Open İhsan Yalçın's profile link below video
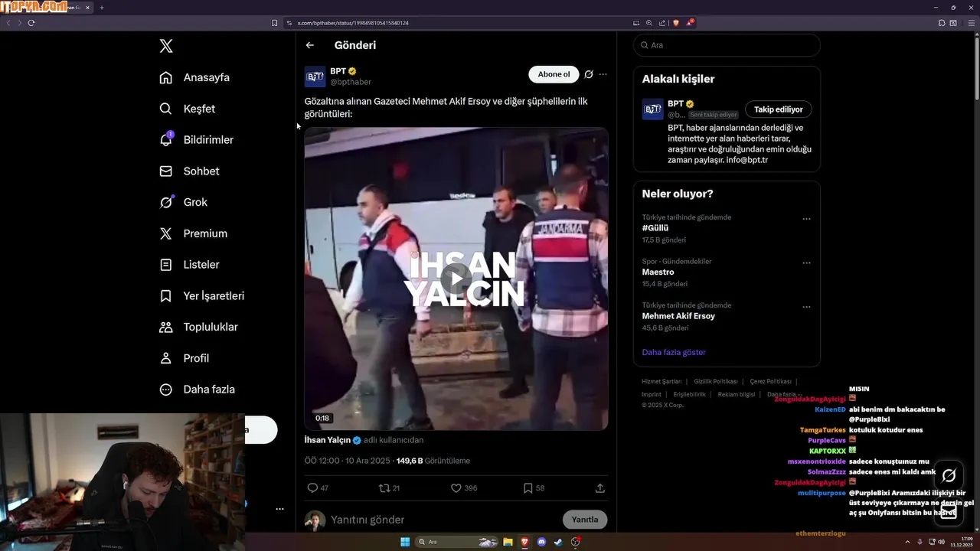 tap(328, 440)
